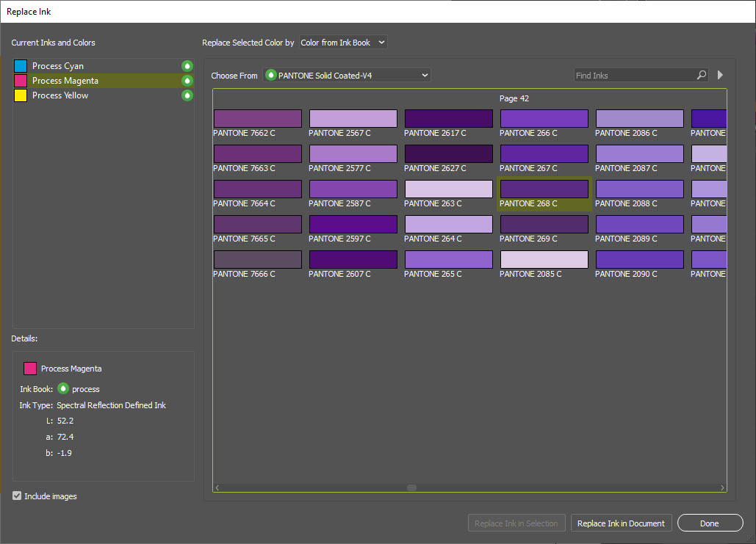
Task: Click the process ink book icon in Details
Action: [x=63, y=389]
